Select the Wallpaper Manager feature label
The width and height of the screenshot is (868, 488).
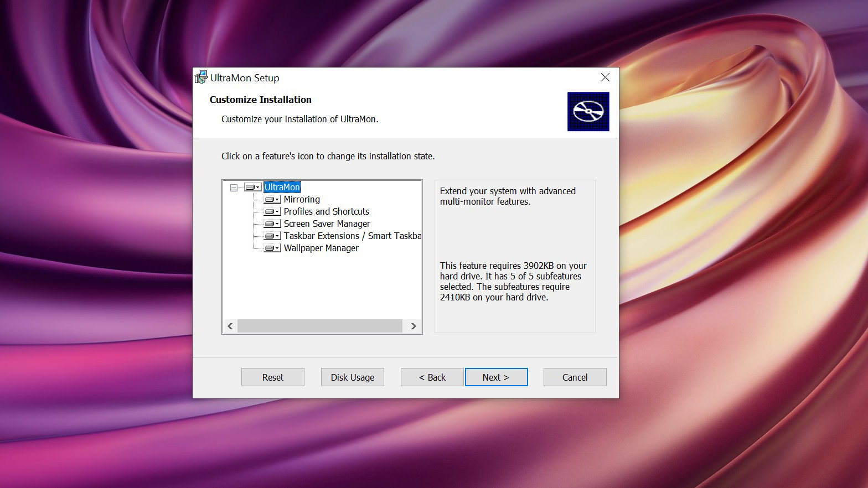(321, 248)
